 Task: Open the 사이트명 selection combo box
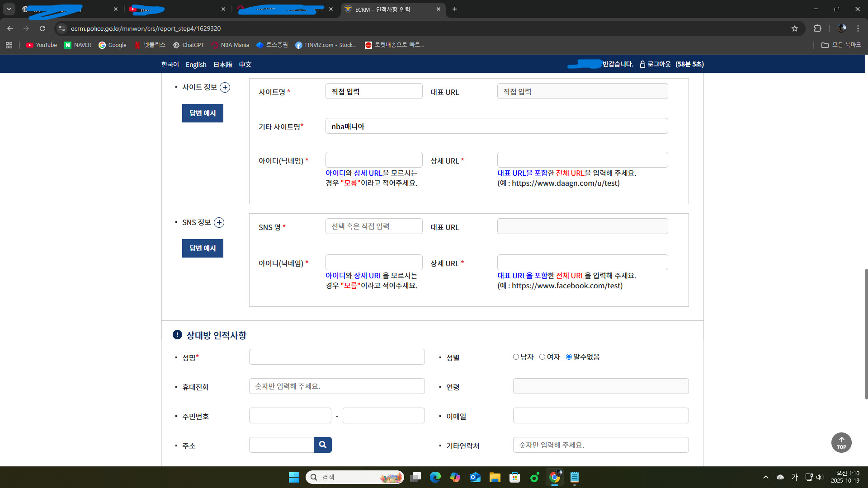tap(373, 91)
